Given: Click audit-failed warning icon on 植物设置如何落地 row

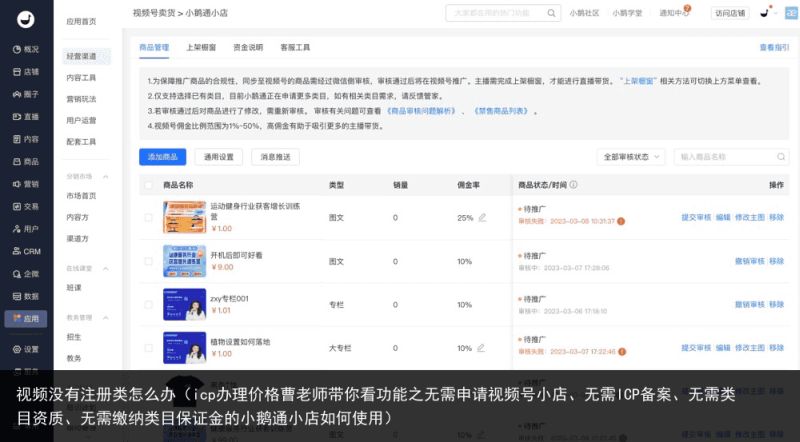Looking at the screenshot, I should tap(622, 352).
